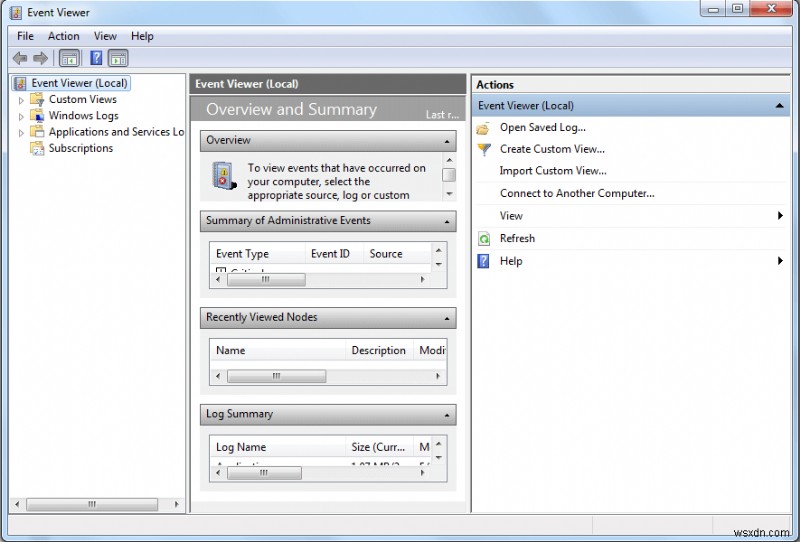Click Connect to Another Computer... action
800x542 pixels.
tap(577, 193)
